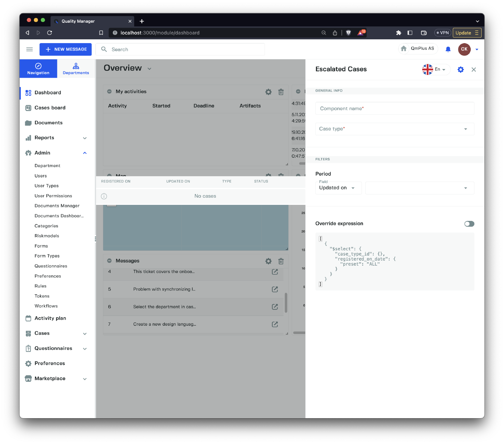Click the Messages list vertical scrollbar
This screenshot has width=504, height=444.
point(286,302)
